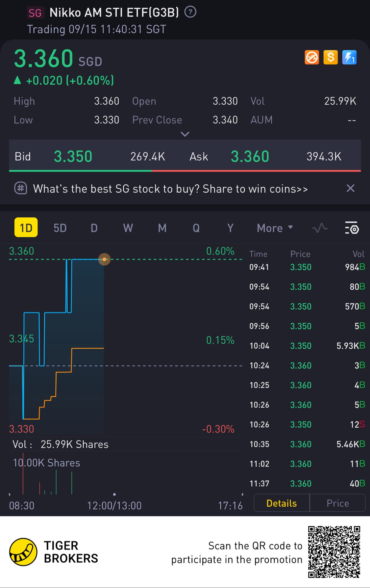The height and width of the screenshot is (588, 370).
Task: Select the 1D chart timeframe
Action: pyautogui.click(x=26, y=227)
